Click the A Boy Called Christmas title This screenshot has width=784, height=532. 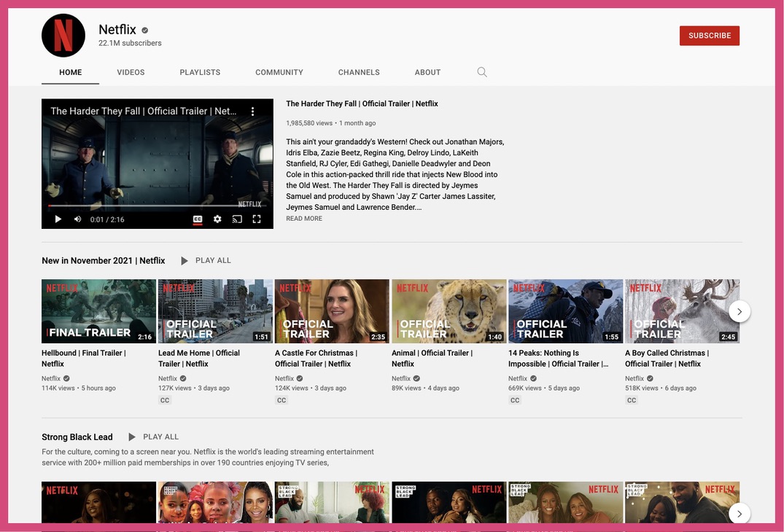(667, 358)
